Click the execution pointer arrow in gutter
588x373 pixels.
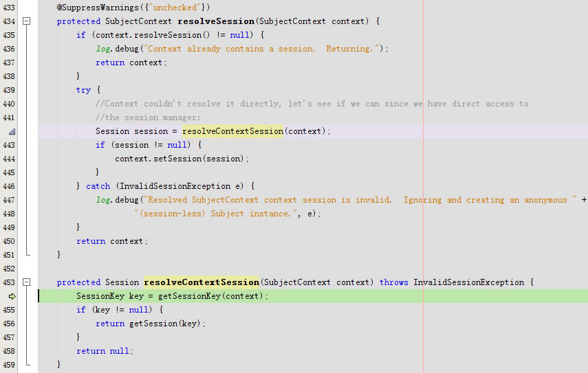(12, 296)
